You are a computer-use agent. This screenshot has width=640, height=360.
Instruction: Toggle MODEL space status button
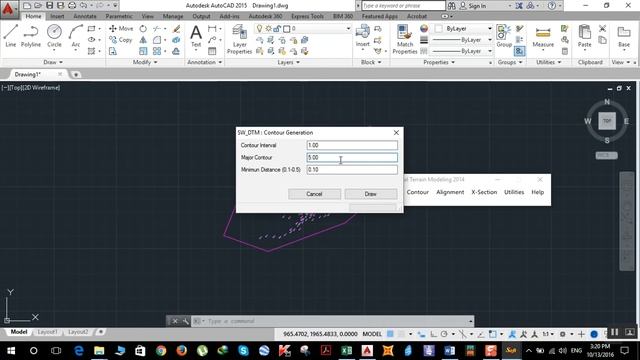point(372,334)
